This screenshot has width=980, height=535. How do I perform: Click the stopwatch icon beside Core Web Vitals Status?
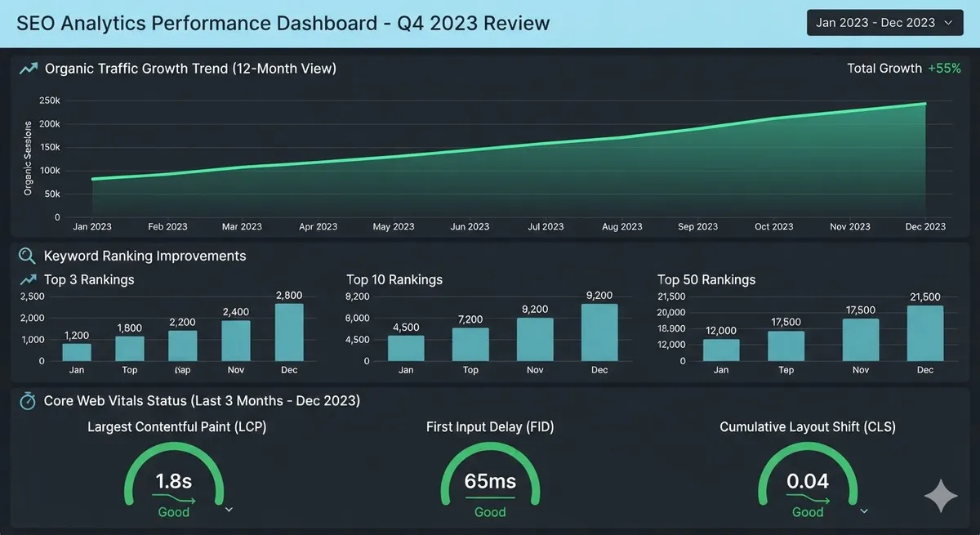pos(28,400)
